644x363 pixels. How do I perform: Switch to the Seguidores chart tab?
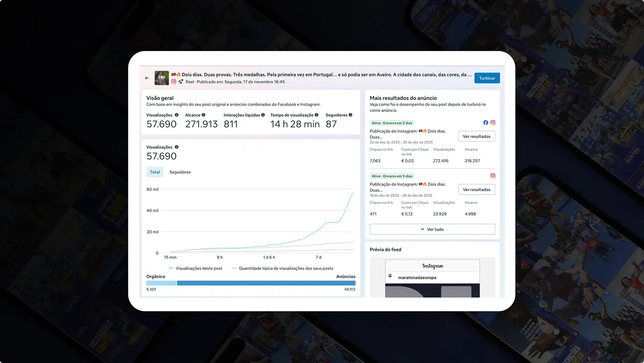click(180, 172)
